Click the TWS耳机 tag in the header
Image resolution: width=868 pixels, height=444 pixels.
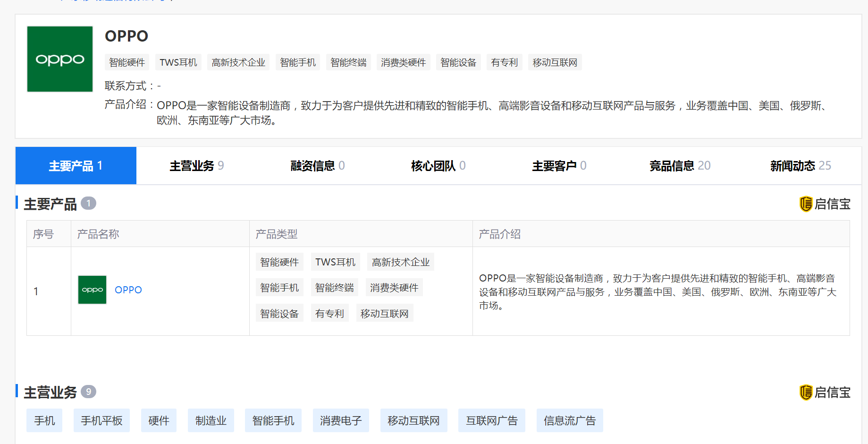178,62
